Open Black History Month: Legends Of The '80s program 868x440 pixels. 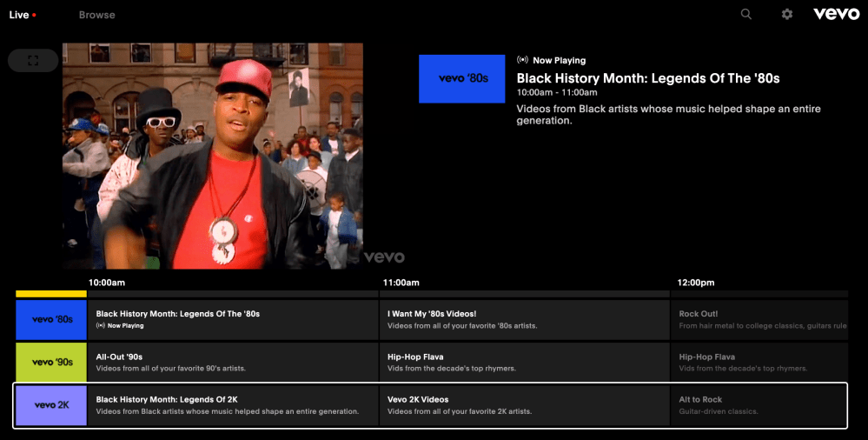click(x=233, y=319)
